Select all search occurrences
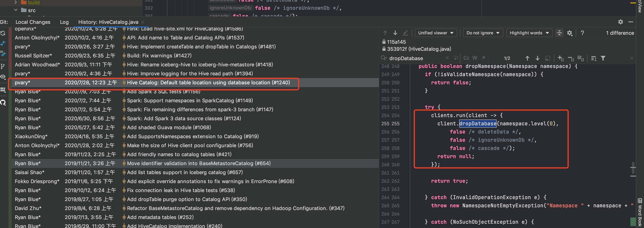The image size is (644, 228). tap(580, 58)
